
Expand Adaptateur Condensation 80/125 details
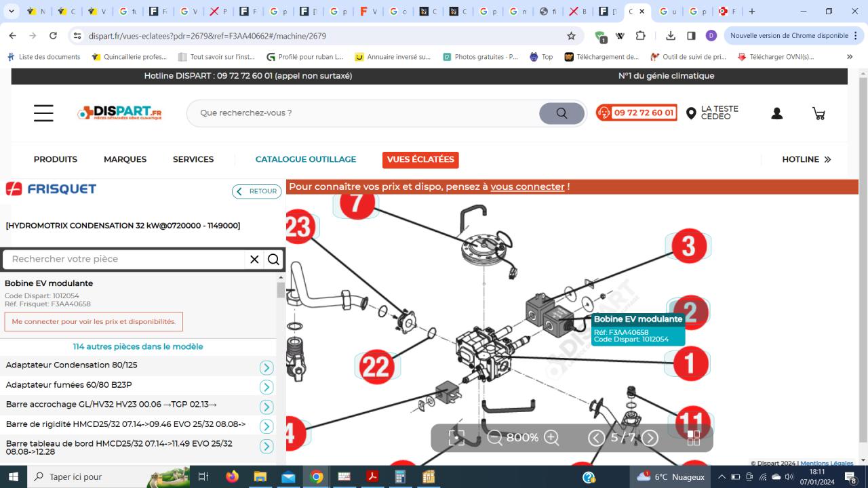click(x=267, y=367)
